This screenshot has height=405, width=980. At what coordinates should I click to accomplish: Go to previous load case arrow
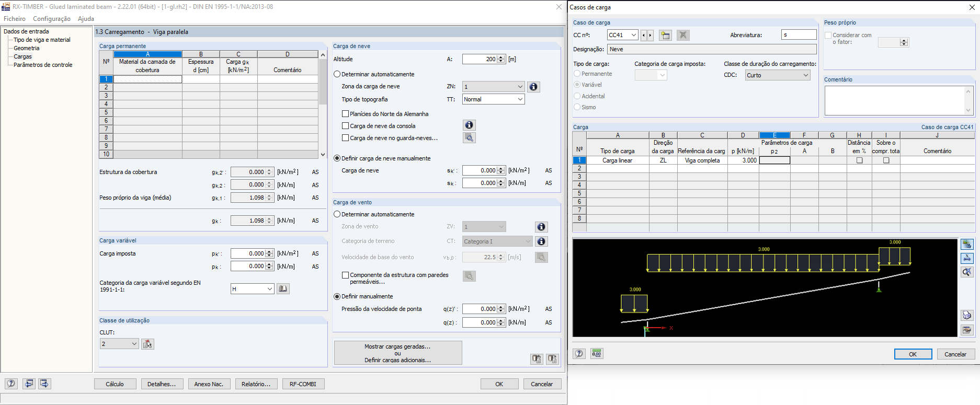[644, 35]
